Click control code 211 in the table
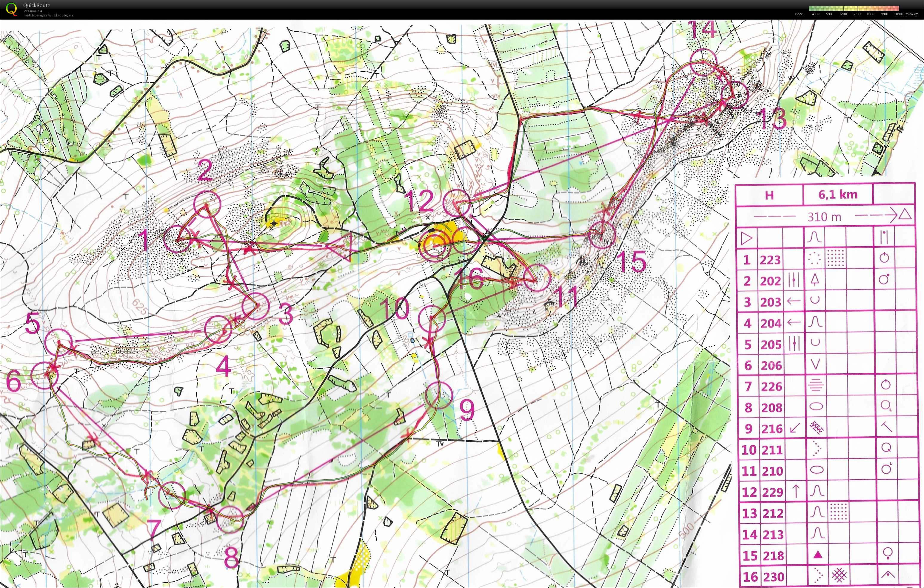 click(x=772, y=450)
